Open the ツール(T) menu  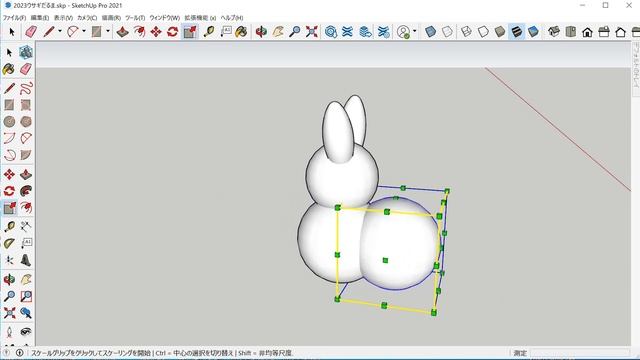point(135,18)
